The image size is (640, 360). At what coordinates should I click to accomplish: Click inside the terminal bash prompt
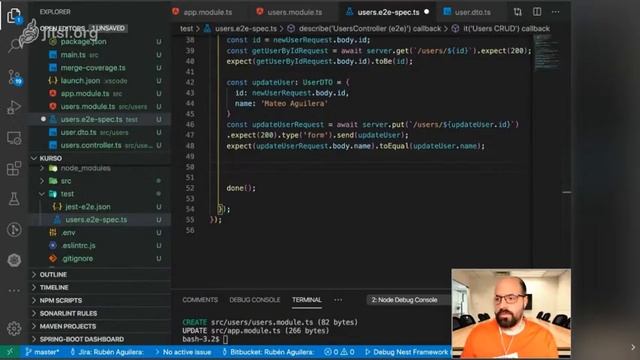point(225,339)
